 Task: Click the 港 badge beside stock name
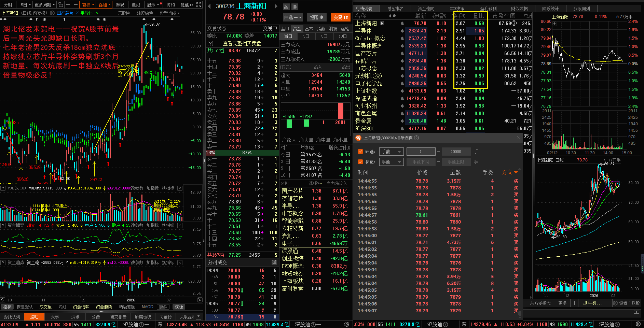(294, 7)
